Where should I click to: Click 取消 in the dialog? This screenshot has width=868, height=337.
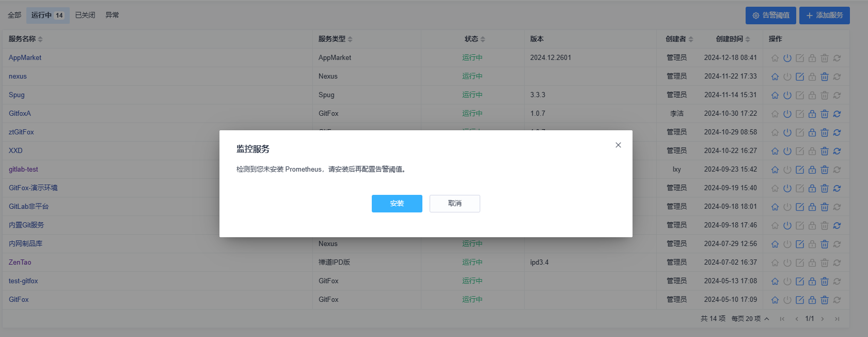(454, 204)
